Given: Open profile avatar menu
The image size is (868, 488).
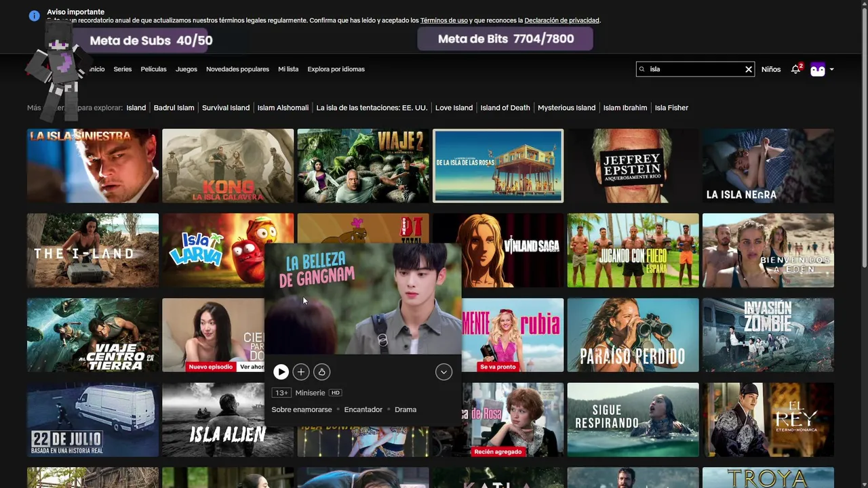Looking at the screenshot, I should (x=818, y=69).
